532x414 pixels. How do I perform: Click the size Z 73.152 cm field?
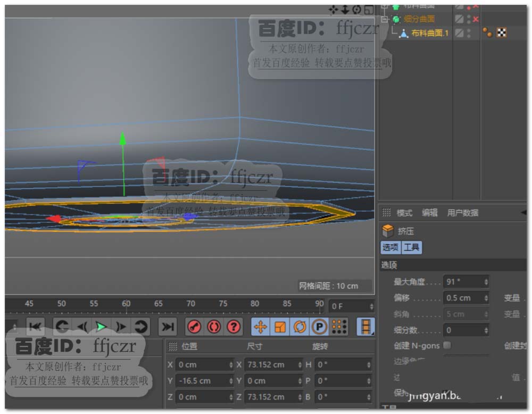coord(273,396)
